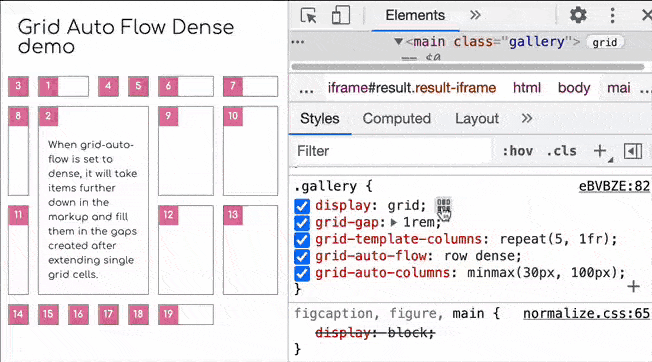Select the html breadcrumb
Screen dimensions: 652x362
point(526,88)
